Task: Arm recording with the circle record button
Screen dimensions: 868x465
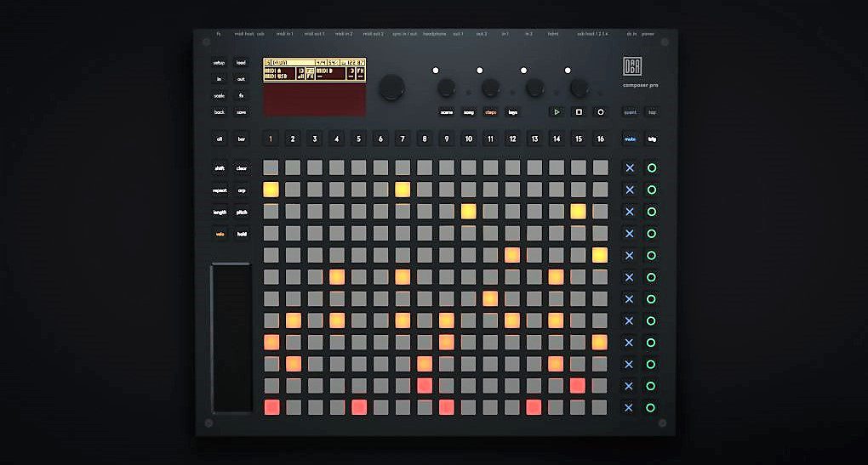Action: pyautogui.click(x=601, y=112)
